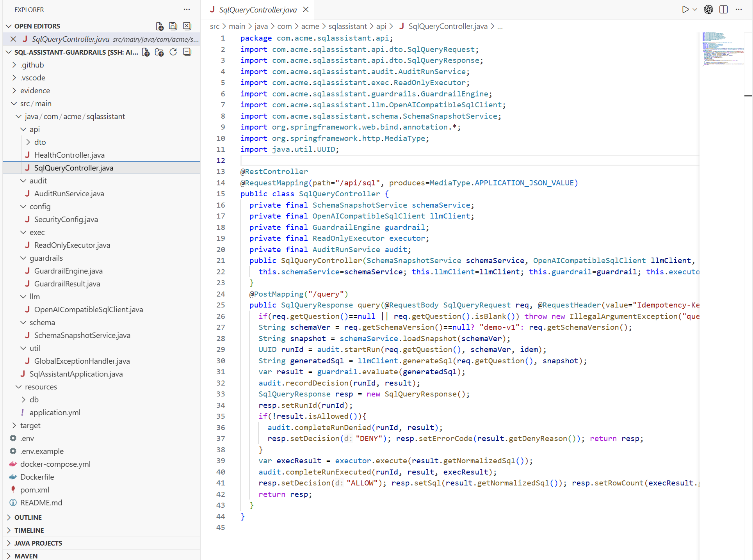
Task: Create a new file in the project root
Action: [146, 52]
